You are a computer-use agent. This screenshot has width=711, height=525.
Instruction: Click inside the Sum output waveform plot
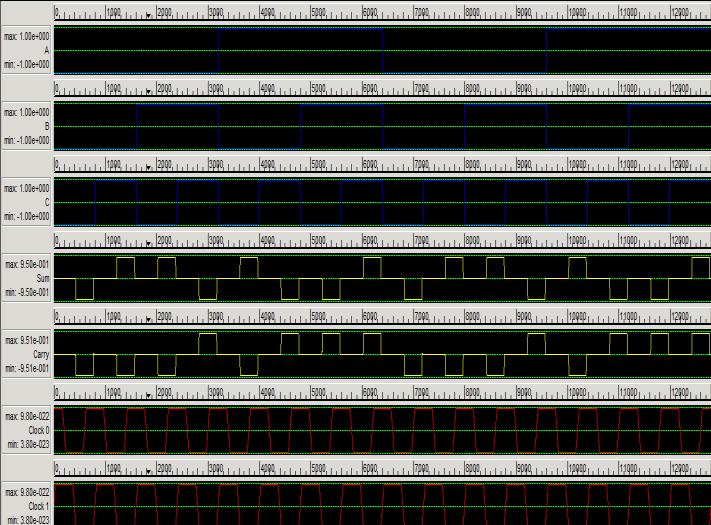tap(382, 278)
